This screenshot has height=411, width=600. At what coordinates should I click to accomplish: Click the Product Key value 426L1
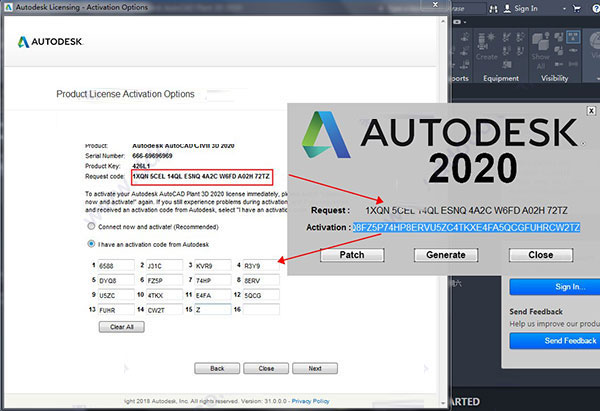[141, 166]
